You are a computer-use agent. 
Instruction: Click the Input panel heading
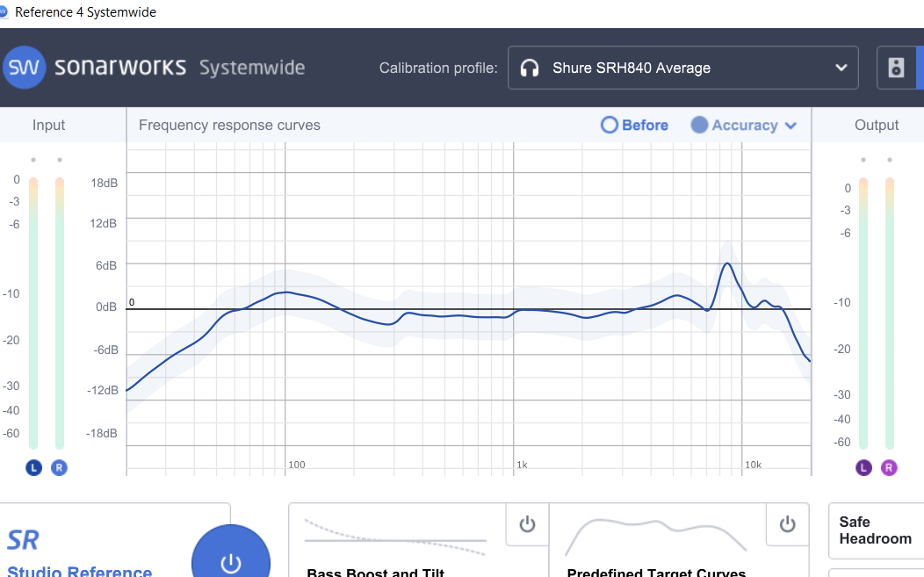click(x=49, y=125)
